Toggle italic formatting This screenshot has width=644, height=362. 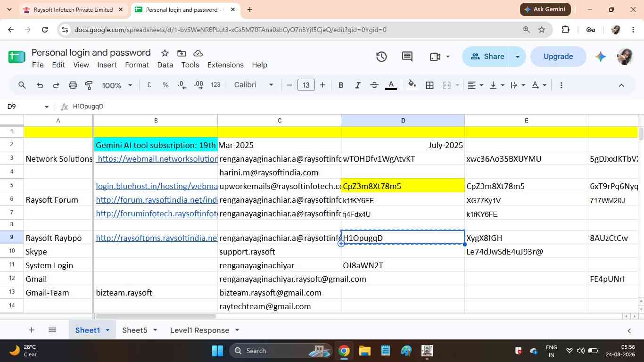tap(357, 85)
